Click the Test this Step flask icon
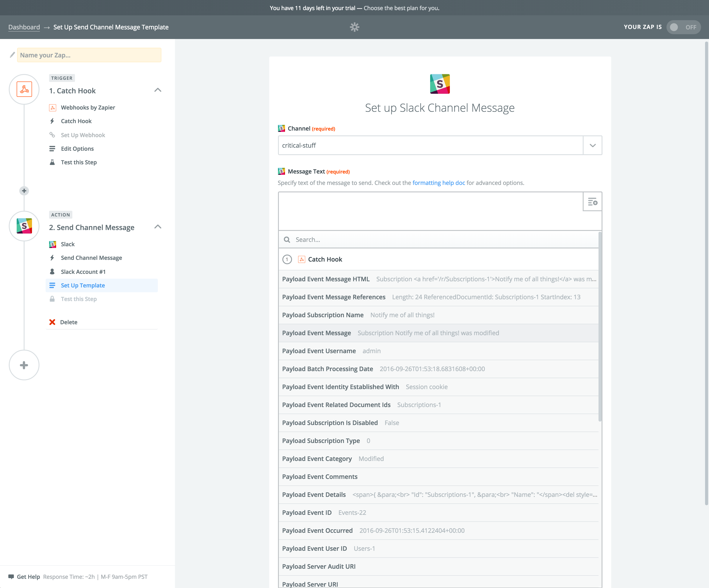This screenshot has width=709, height=588. [52, 162]
